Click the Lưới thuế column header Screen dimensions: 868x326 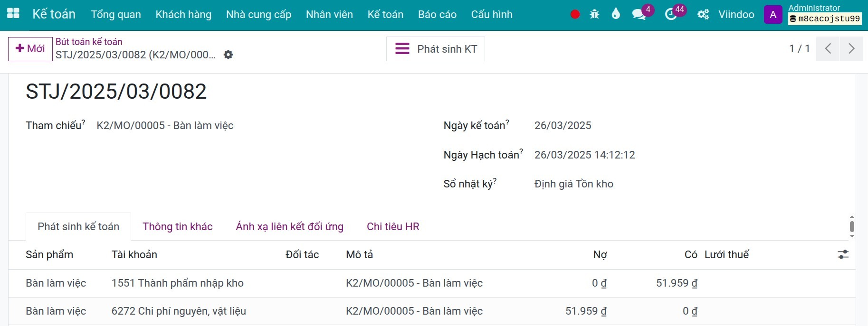pos(726,255)
